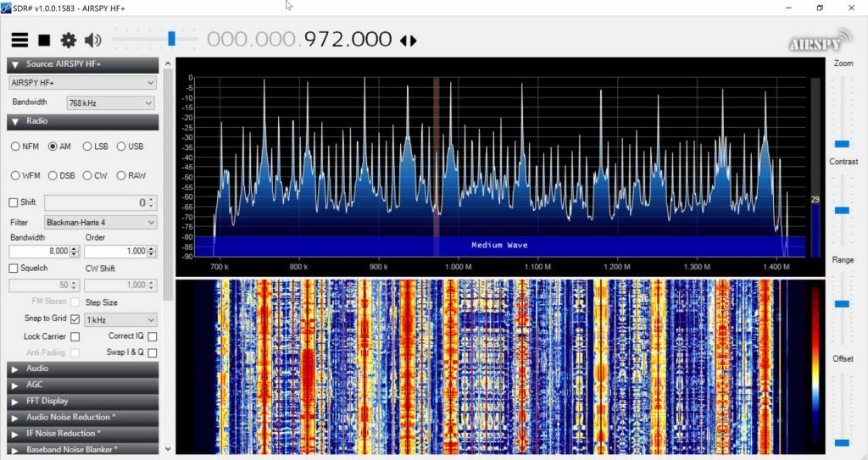Open the Filter type Blackman-Harris dropdown
This screenshot has width=868, height=460.
coord(100,222)
